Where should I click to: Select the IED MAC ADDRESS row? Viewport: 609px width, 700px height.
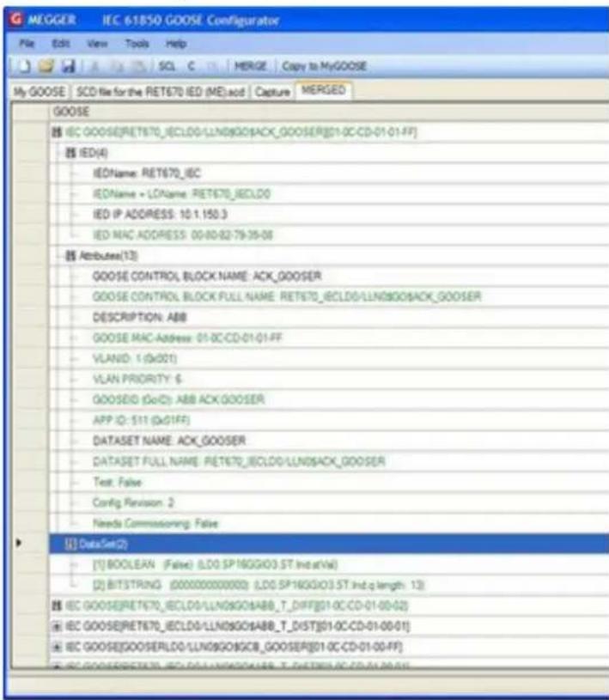[329, 234]
